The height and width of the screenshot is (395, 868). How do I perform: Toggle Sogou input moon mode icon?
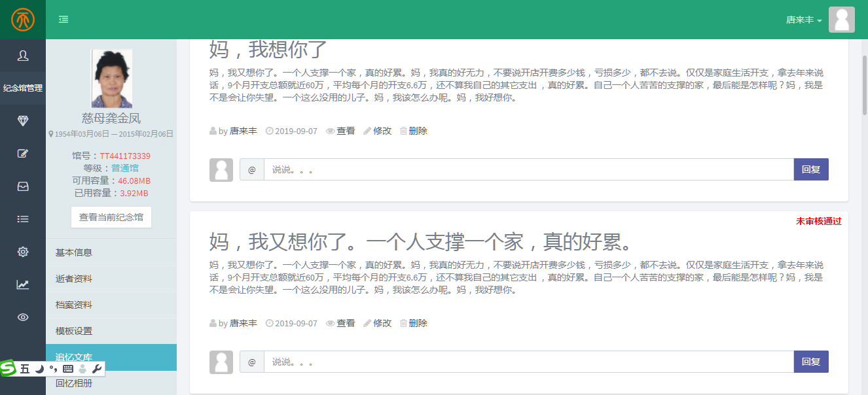pos(40,369)
